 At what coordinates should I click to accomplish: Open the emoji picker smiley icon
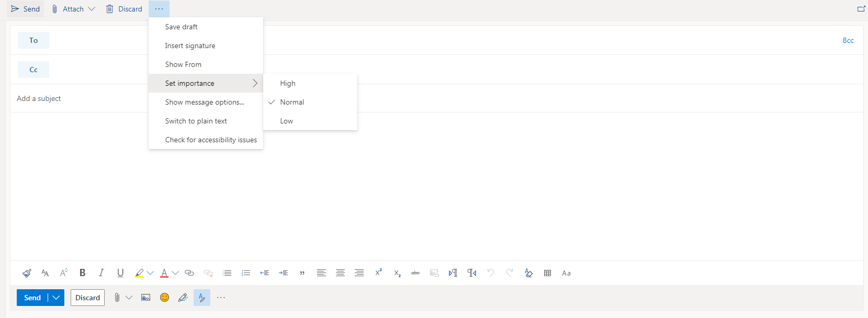tap(164, 298)
